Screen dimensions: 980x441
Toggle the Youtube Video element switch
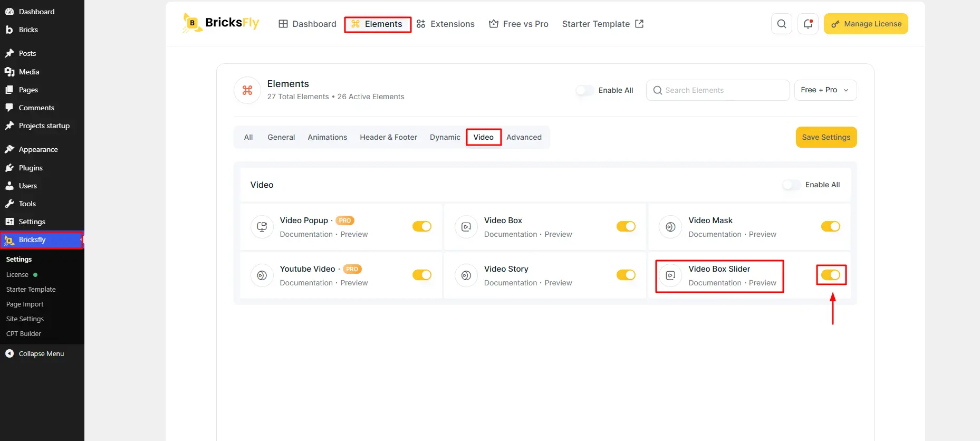(422, 275)
